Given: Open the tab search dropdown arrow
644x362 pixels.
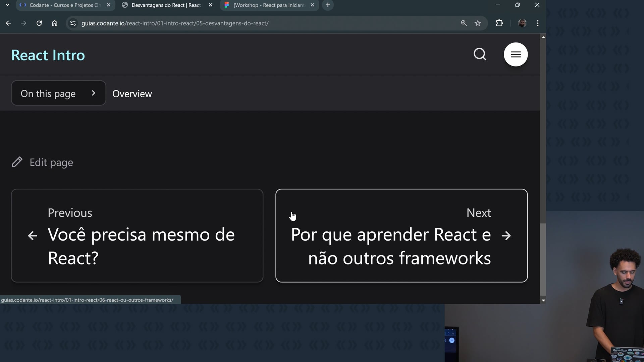Looking at the screenshot, I should click(7, 5).
